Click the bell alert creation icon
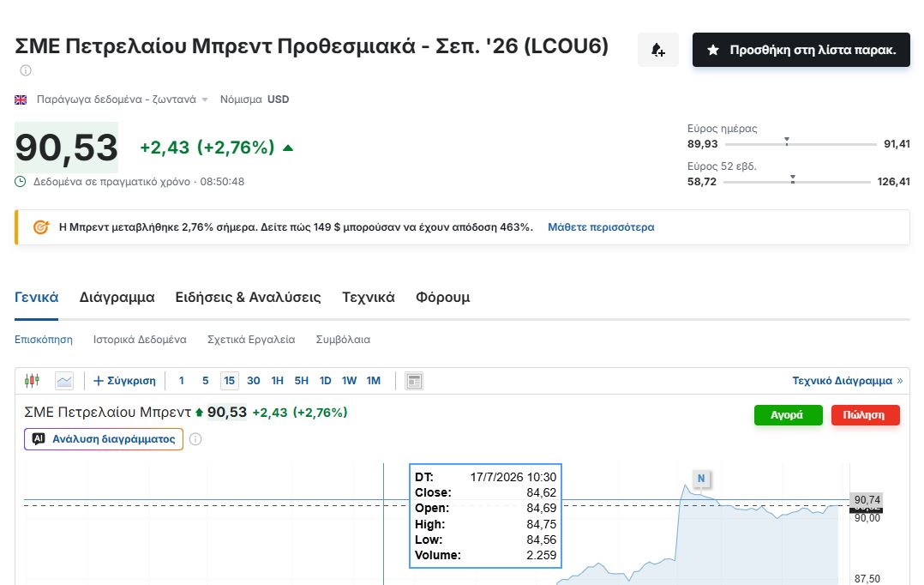This screenshot has width=924, height=585. point(657,50)
